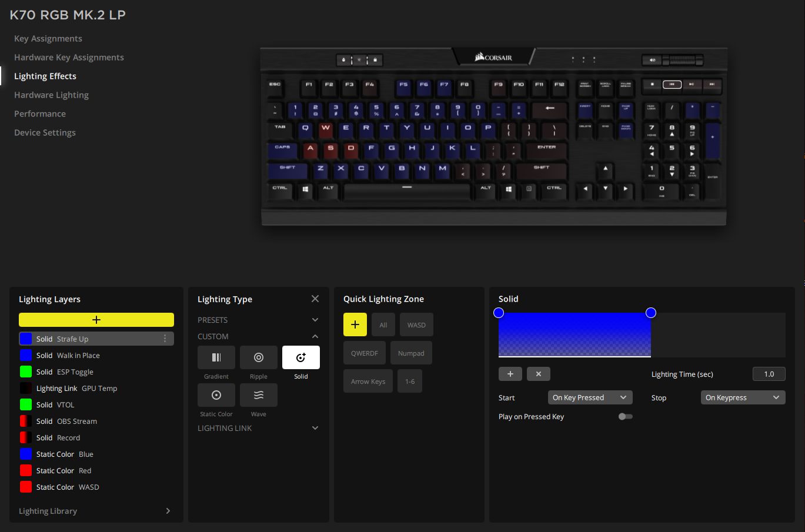Collapse the CUSTOM section
805x532 pixels.
tap(258, 336)
